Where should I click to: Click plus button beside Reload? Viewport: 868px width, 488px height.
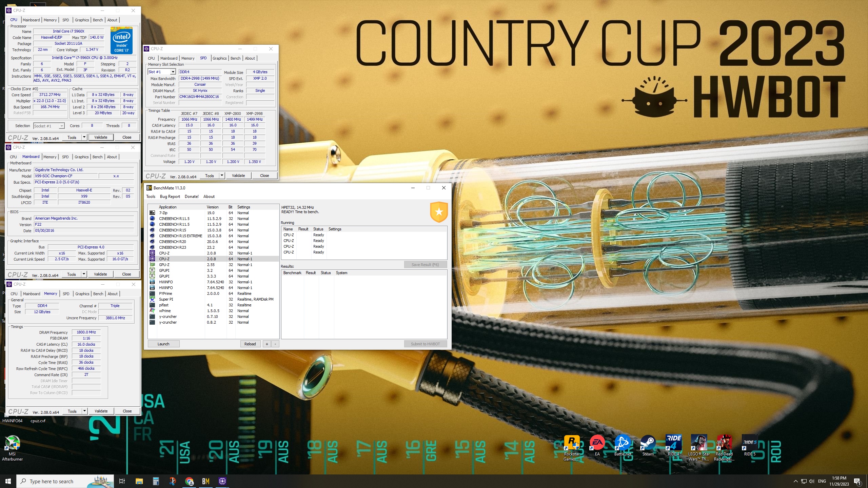point(267,344)
